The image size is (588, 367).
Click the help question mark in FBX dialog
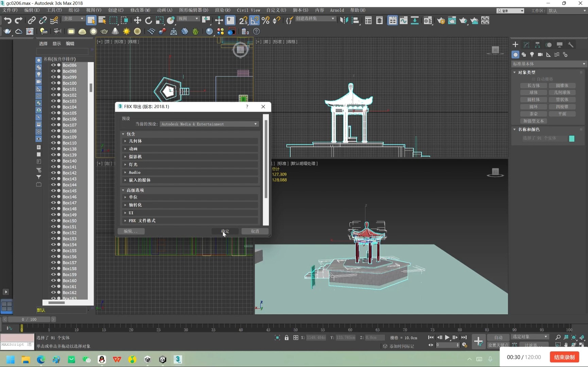click(247, 106)
